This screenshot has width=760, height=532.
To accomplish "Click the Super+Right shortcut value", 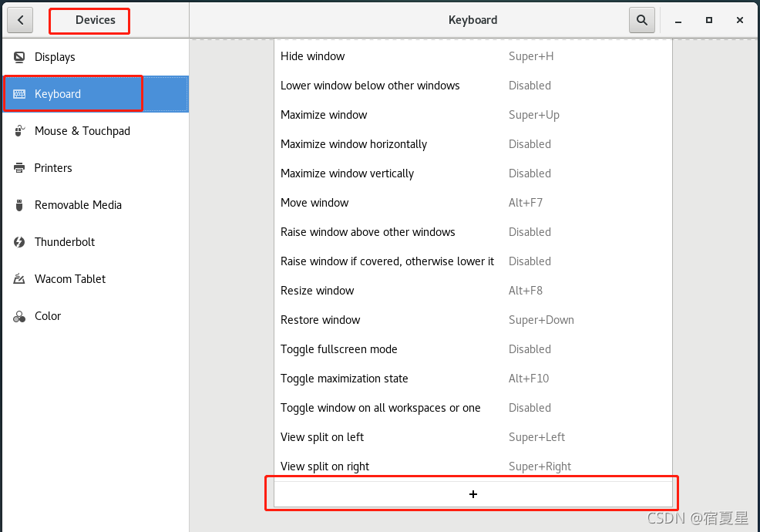I will (x=540, y=466).
